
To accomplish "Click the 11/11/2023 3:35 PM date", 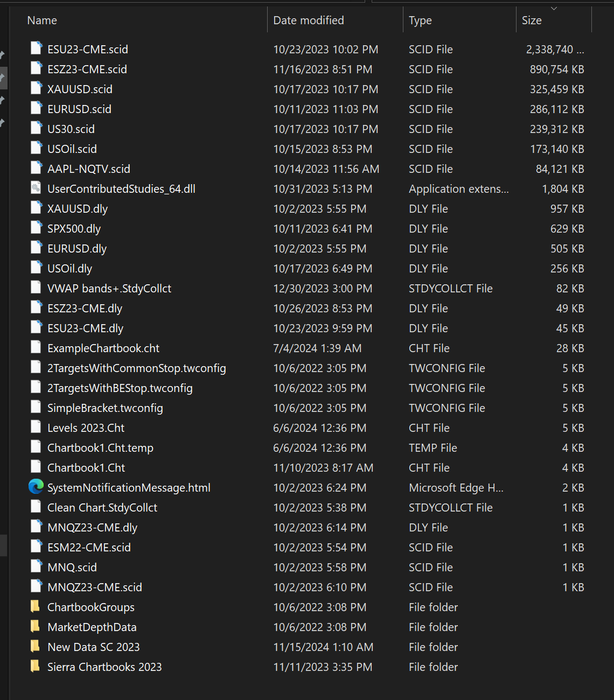I will (323, 667).
